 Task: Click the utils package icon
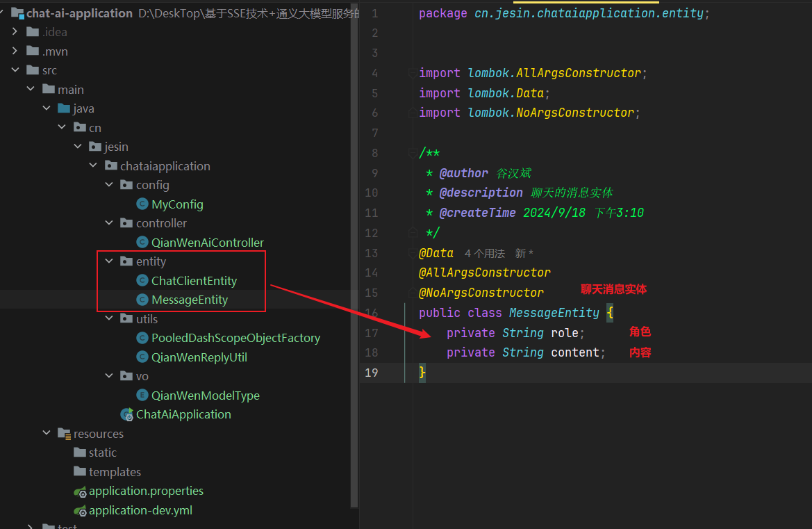(x=126, y=318)
